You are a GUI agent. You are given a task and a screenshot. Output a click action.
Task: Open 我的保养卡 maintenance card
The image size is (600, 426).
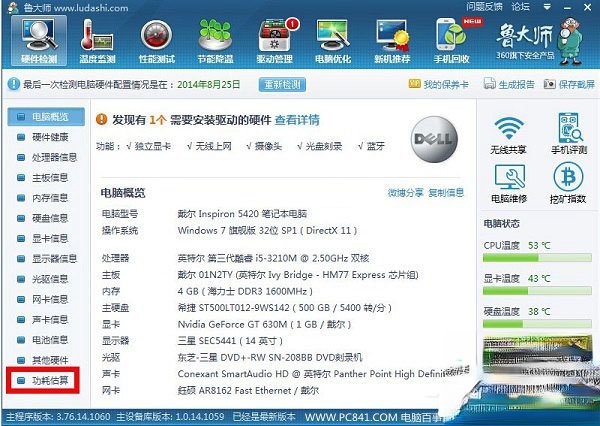point(439,84)
